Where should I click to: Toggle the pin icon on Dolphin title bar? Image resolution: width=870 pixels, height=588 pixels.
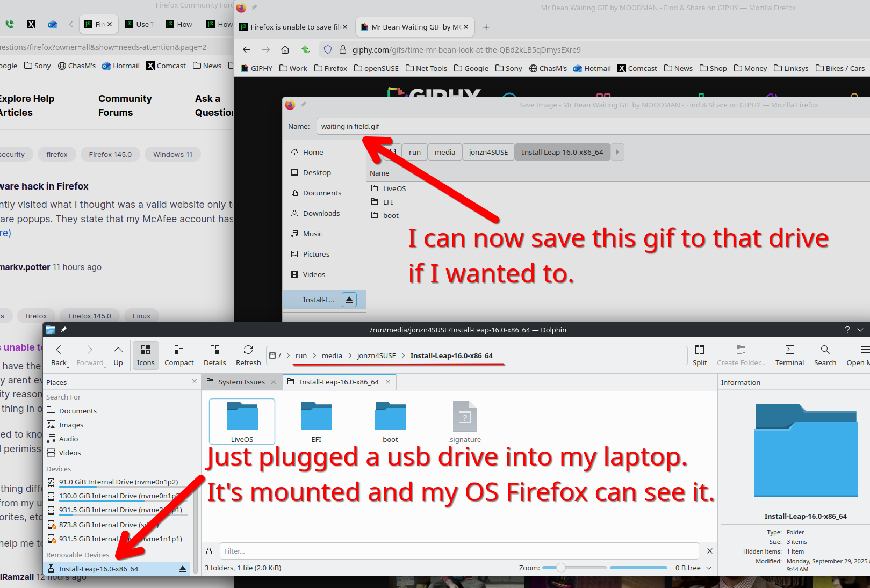pyautogui.click(x=63, y=330)
